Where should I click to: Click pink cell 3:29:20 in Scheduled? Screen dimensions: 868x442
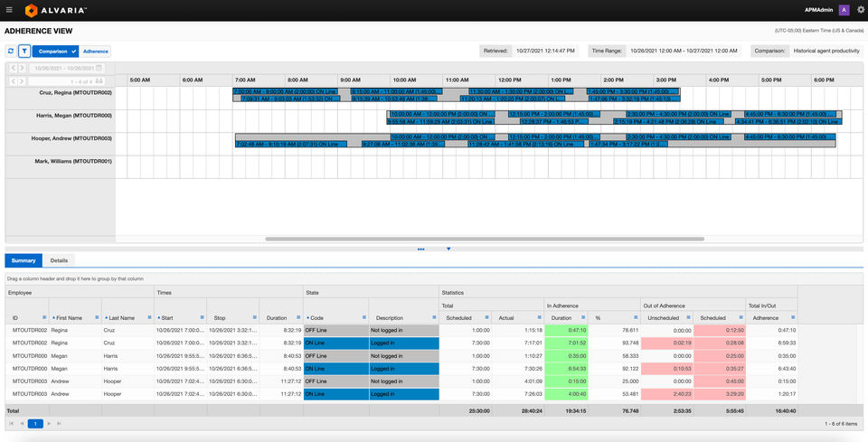point(720,394)
